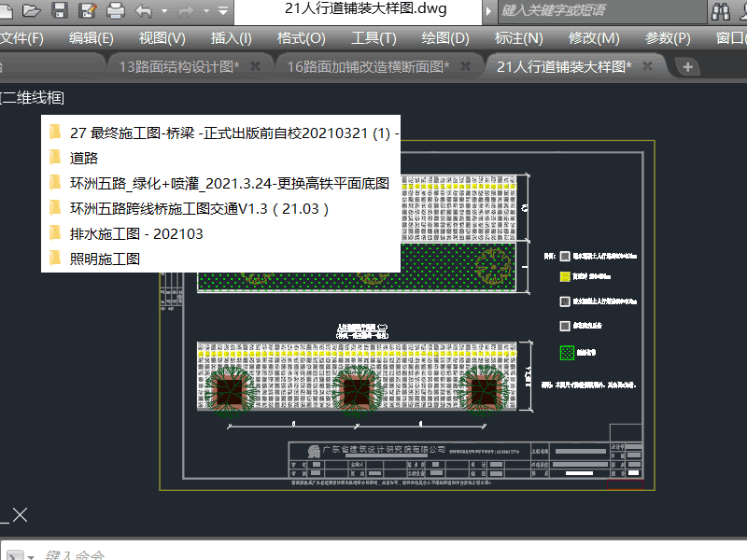The image size is (747, 560).
Task: Switch to 13路面结构设计图 tab
Action: [x=179, y=66]
